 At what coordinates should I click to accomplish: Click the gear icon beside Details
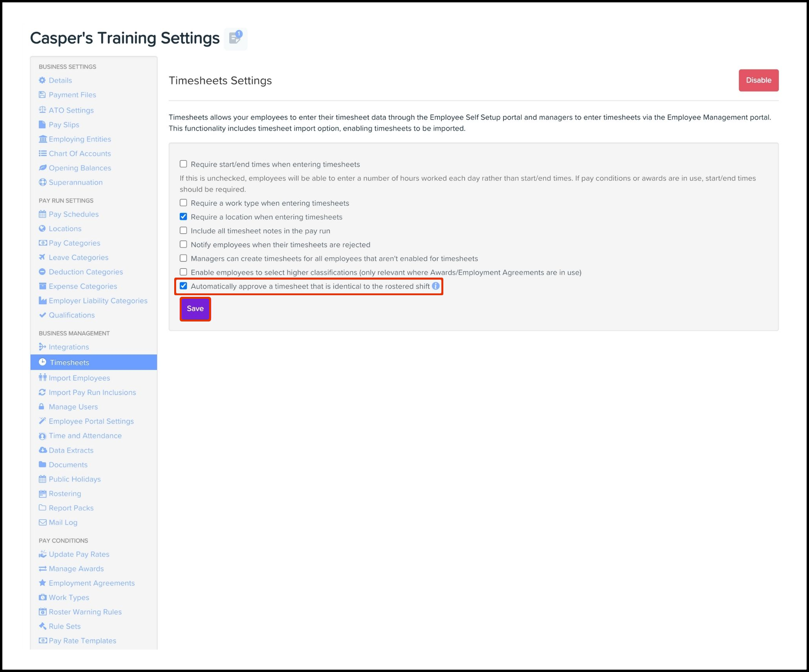coord(42,80)
